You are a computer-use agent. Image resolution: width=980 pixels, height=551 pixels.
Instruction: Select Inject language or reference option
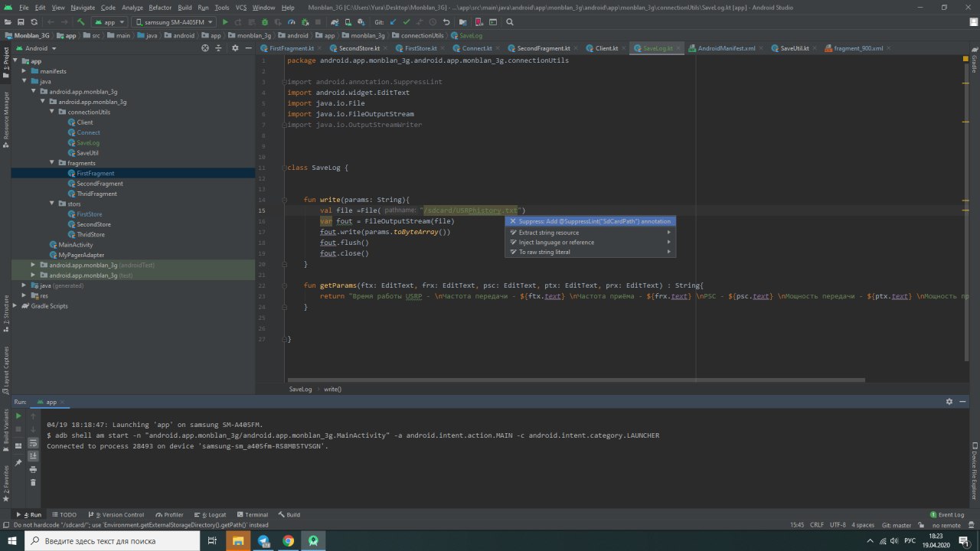coord(590,242)
